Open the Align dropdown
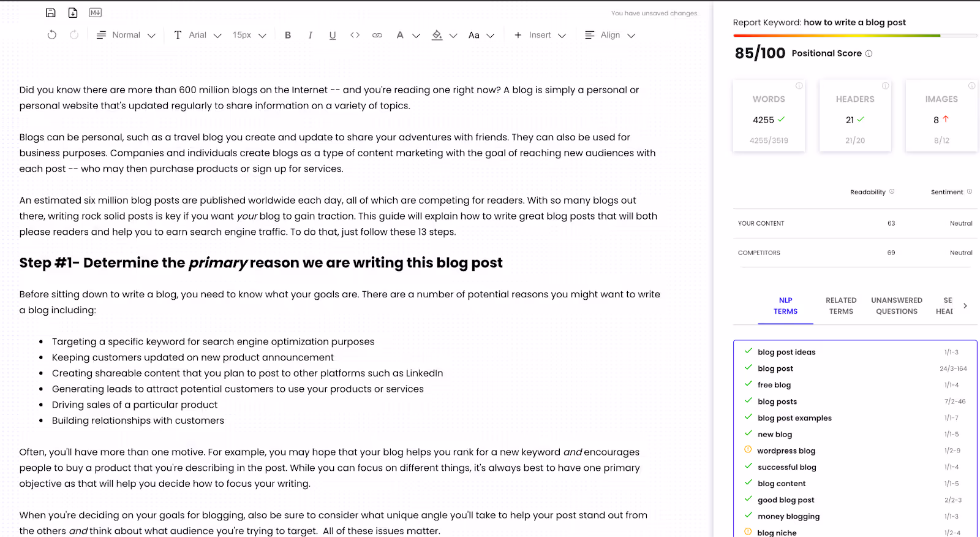 coord(610,35)
